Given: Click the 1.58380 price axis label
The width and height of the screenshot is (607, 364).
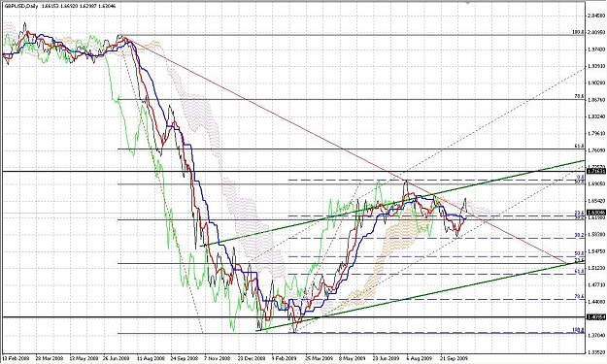Looking at the screenshot, I should coord(596,234).
